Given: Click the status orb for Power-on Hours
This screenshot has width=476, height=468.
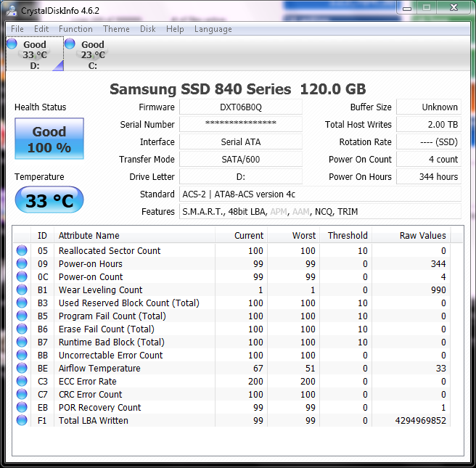Looking at the screenshot, I should point(22,263).
